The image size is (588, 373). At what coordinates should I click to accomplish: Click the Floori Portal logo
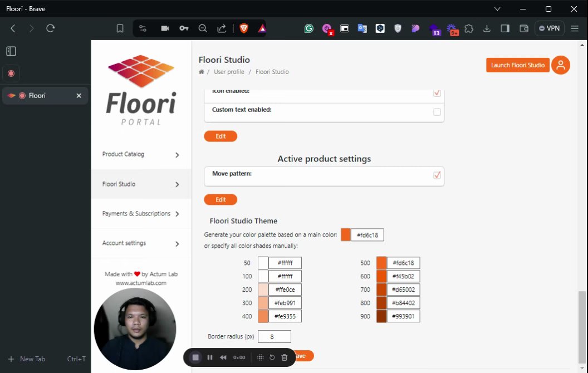tap(141, 90)
